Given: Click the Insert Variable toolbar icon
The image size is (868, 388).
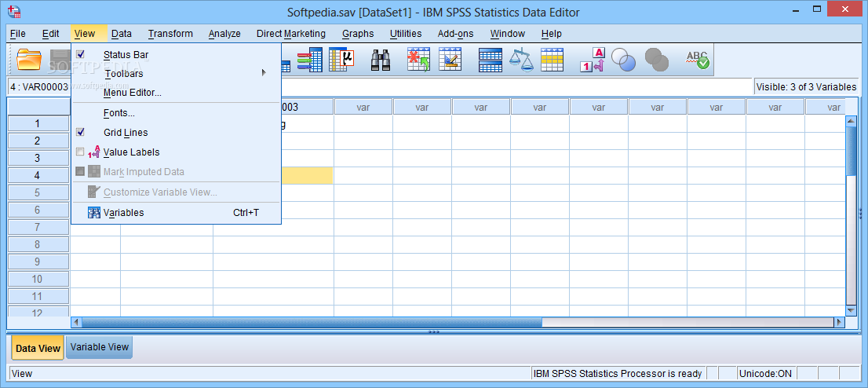Looking at the screenshot, I should [x=450, y=60].
